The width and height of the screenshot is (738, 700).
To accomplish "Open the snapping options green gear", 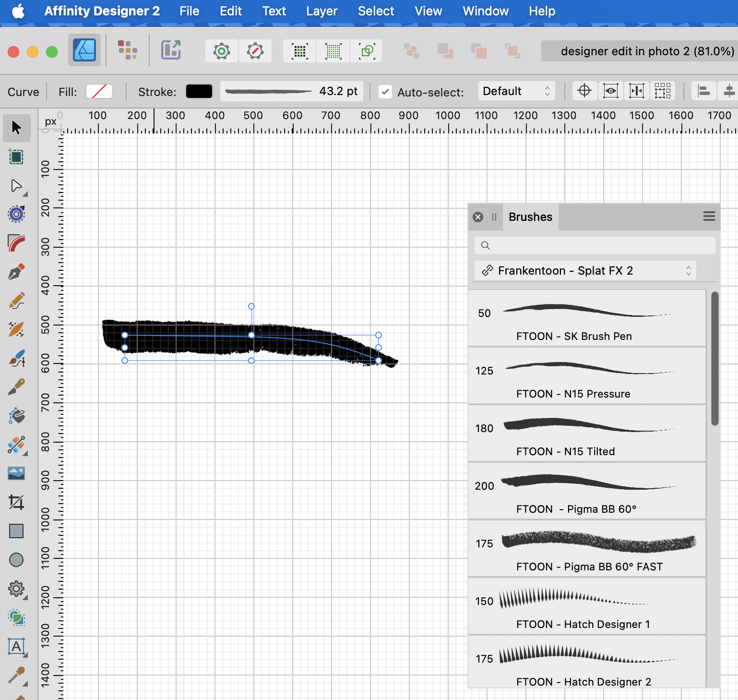I will (x=222, y=51).
